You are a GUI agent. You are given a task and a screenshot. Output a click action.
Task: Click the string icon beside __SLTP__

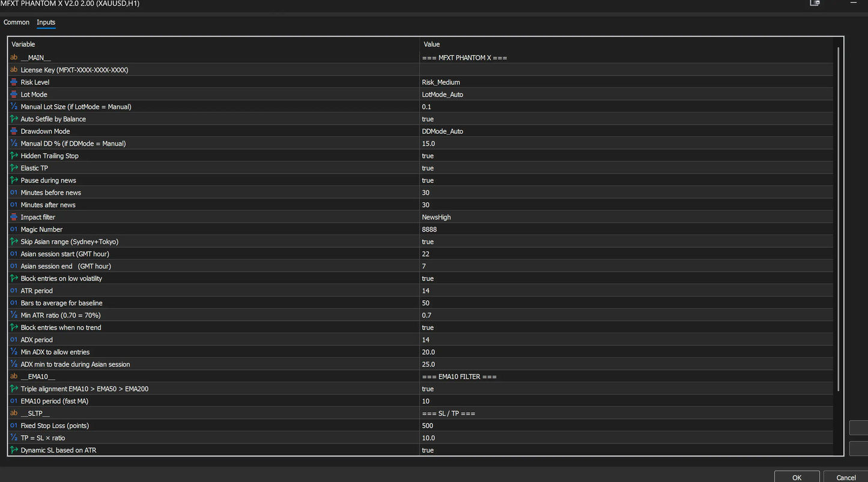click(14, 414)
